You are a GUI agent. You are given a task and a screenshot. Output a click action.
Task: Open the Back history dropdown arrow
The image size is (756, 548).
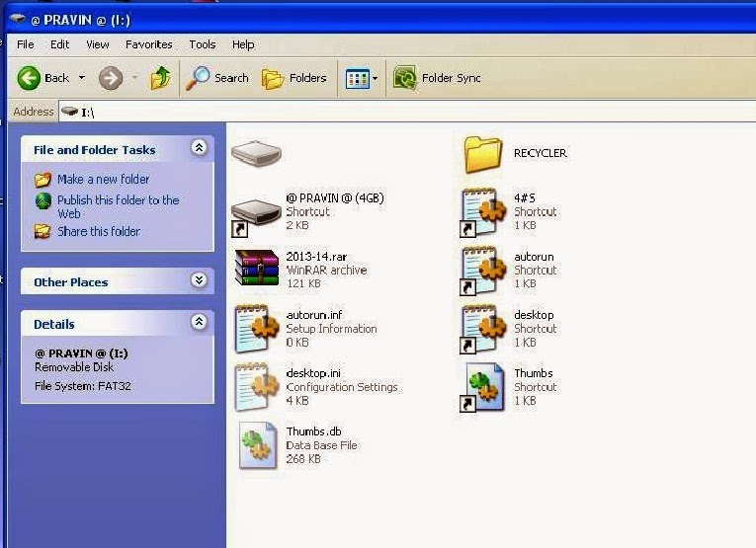tap(82, 78)
